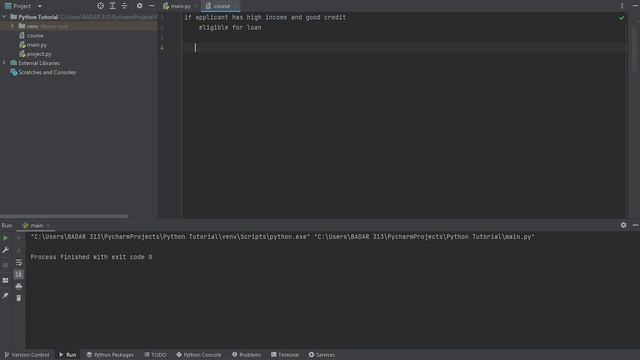Open Run panel settings gear
The height and width of the screenshot is (360, 640).
click(x=623, y=225)
